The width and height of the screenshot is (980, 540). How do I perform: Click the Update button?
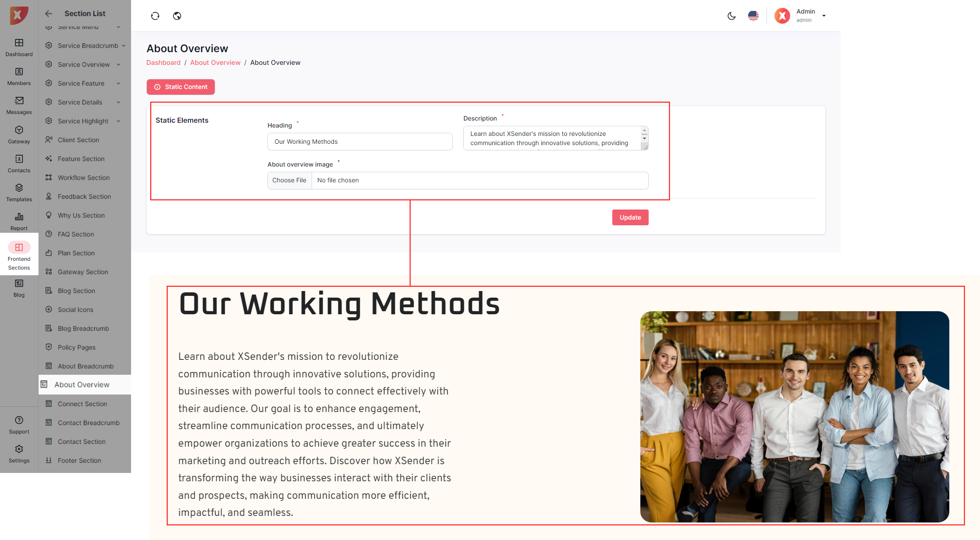point(630,217)
